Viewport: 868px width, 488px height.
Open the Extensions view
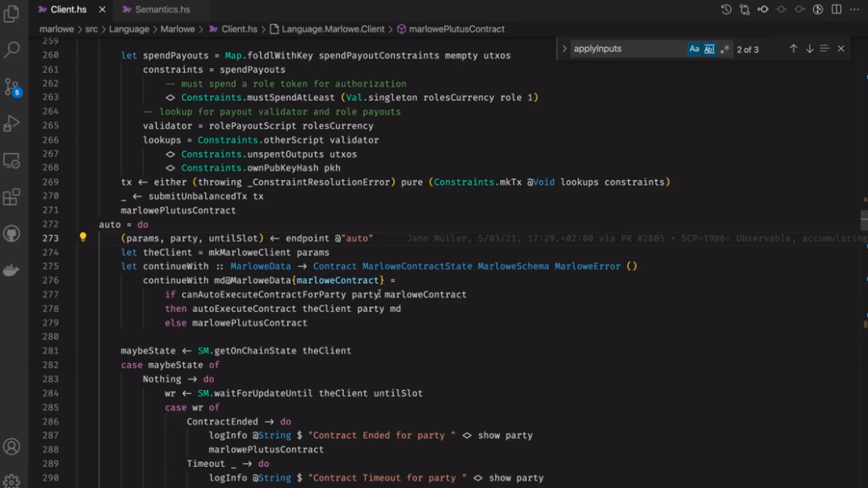click(12, 197)
